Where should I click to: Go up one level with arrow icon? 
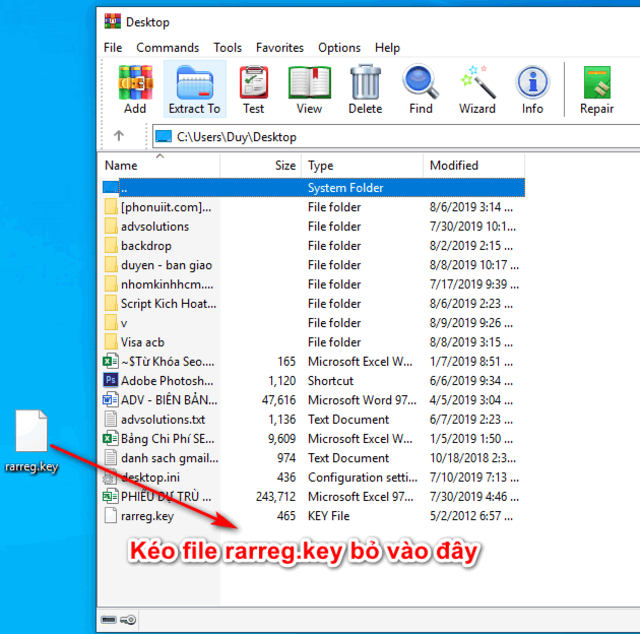(x=119, y=136)
